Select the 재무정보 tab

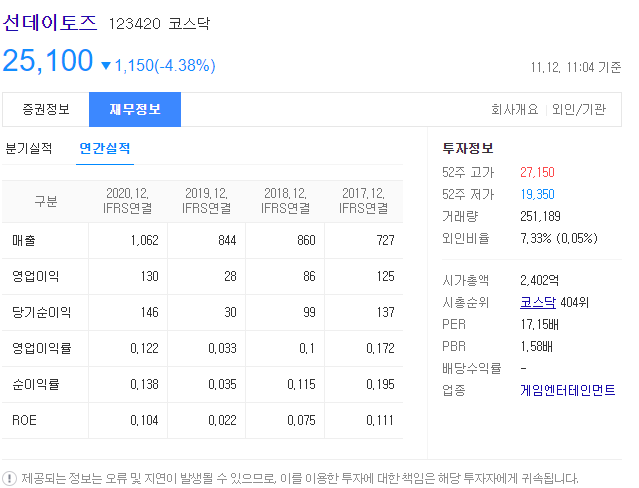[x=135, y=109]
